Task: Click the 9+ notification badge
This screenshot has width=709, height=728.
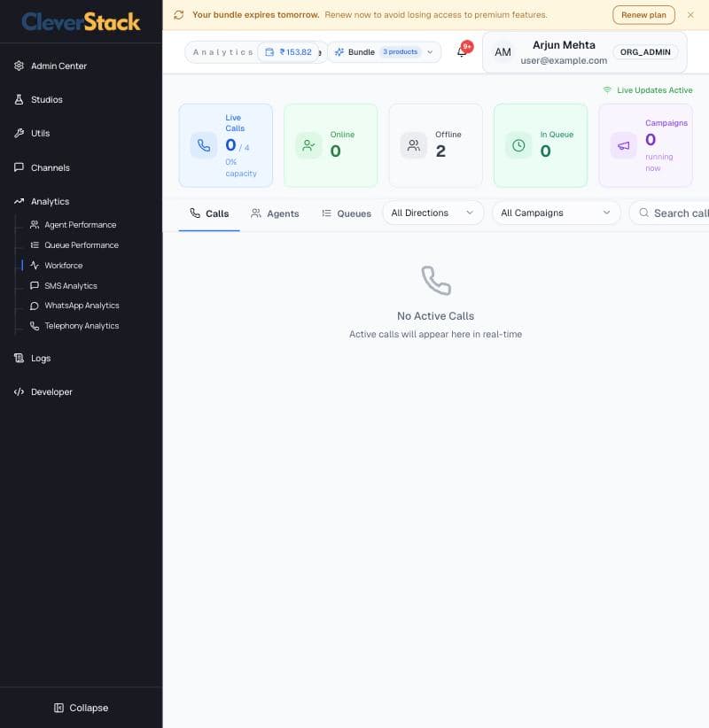Action: click(x=467, y=46)
